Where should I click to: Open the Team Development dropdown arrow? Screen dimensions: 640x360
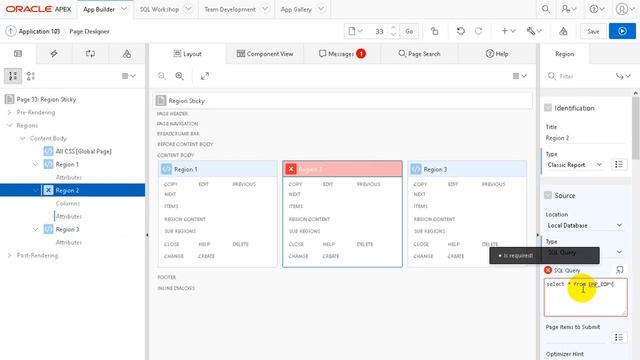(265, 9)
